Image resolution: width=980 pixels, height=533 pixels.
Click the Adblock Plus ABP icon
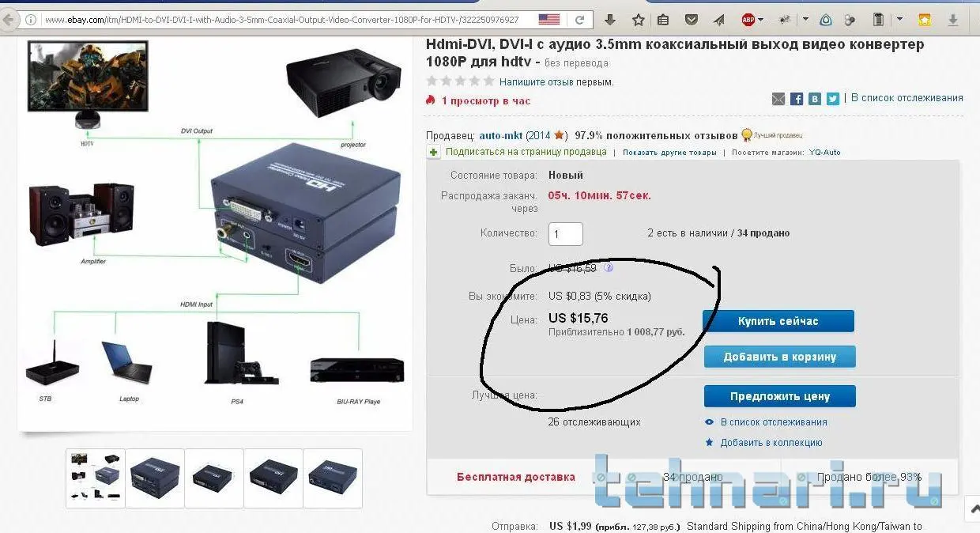coord(748,19)
